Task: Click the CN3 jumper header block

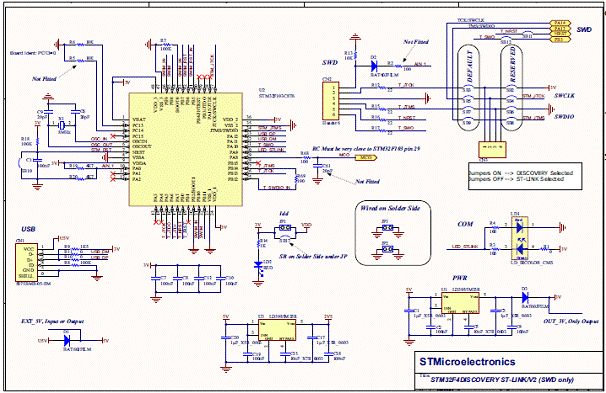Action: click(492, 150)
